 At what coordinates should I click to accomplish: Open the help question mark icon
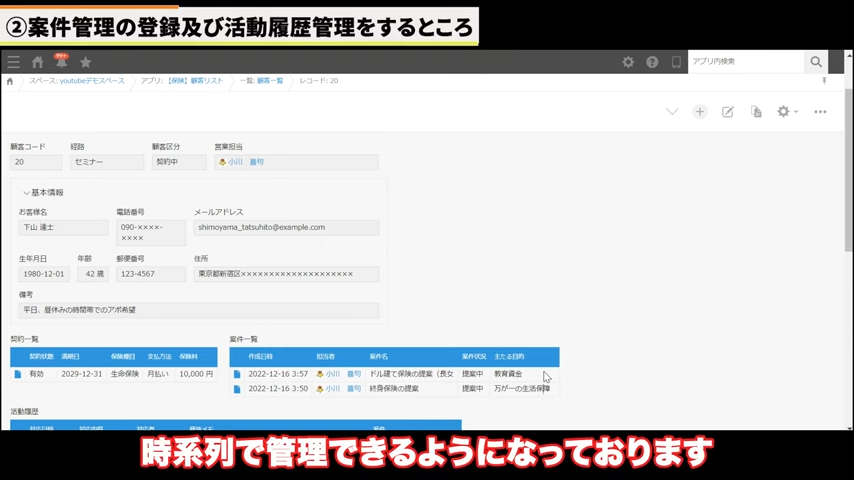pos(652,62)
